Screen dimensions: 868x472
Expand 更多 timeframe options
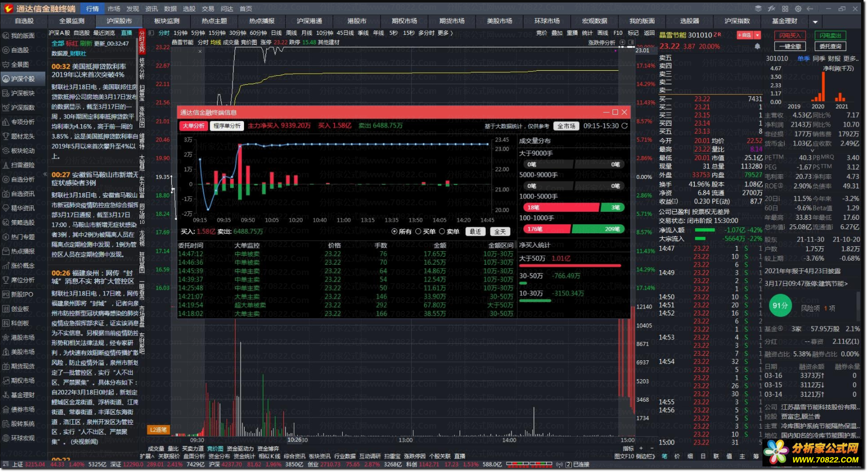(x=445, y=33)
